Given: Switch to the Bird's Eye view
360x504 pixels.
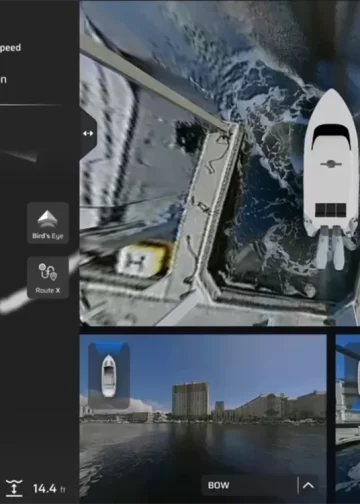Looking at the screenshot, I should click(48, 223).
